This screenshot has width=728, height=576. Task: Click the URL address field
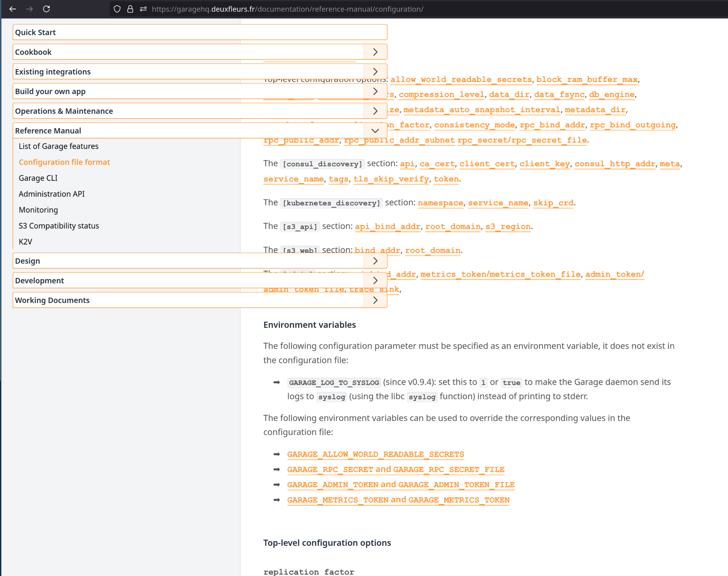287,9
